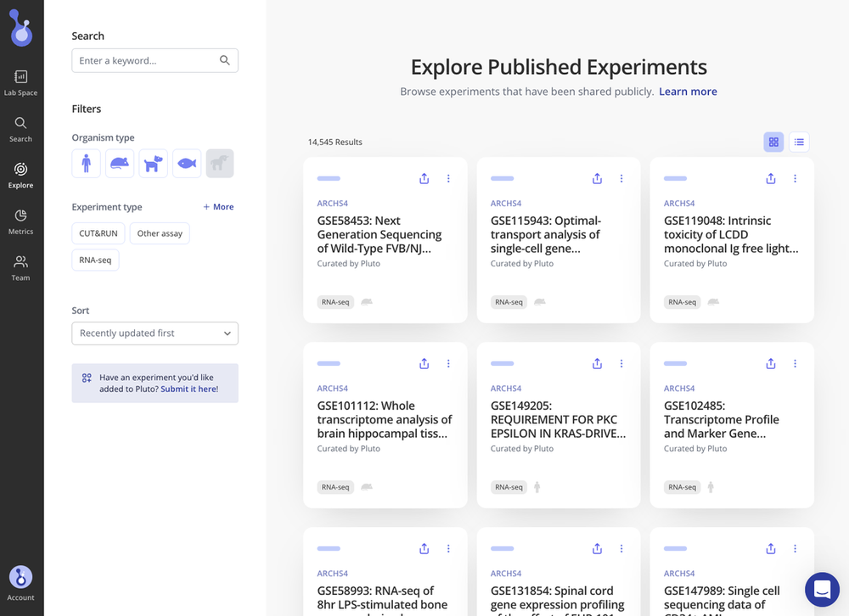Viewport: 849px width, 616px height.
Task: Filter by mouse organism type
Action: pos(120,164)
